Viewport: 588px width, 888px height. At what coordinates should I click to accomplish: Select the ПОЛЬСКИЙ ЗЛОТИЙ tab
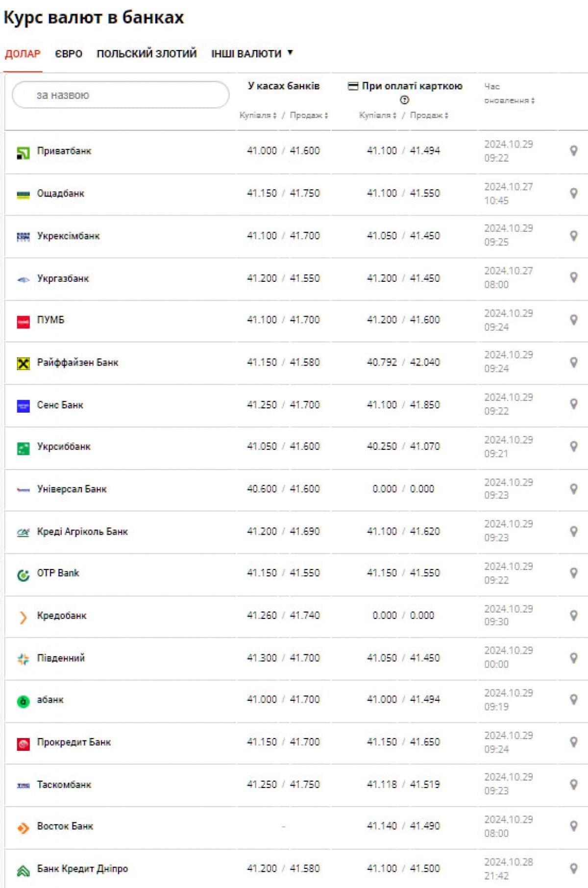click(x=147, y=53)
